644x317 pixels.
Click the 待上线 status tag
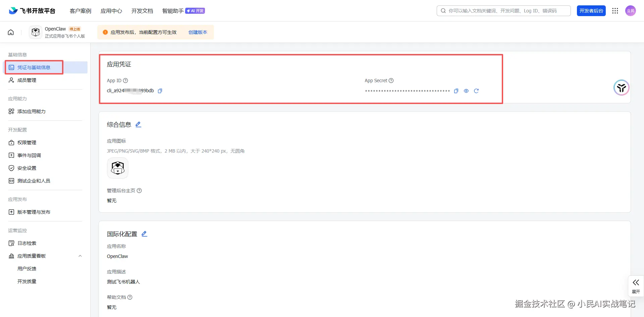pos(75,29)
